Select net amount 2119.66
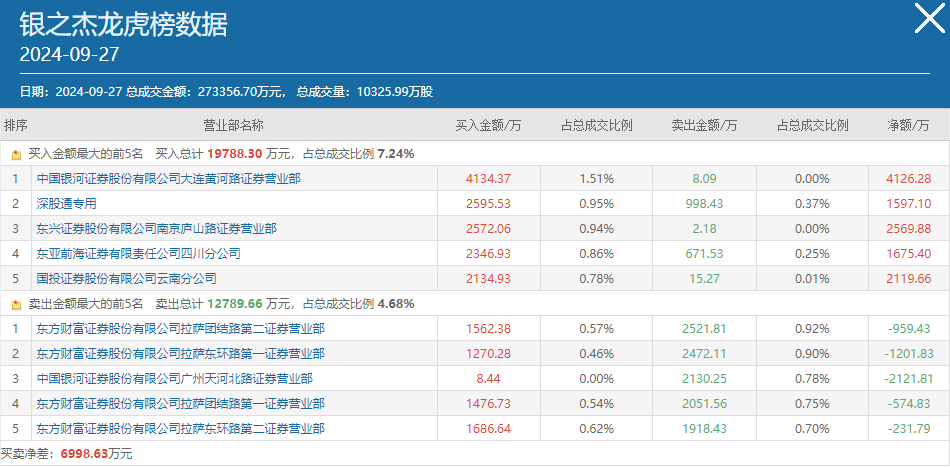The image size is (950, 467). (x=908, y=279)
